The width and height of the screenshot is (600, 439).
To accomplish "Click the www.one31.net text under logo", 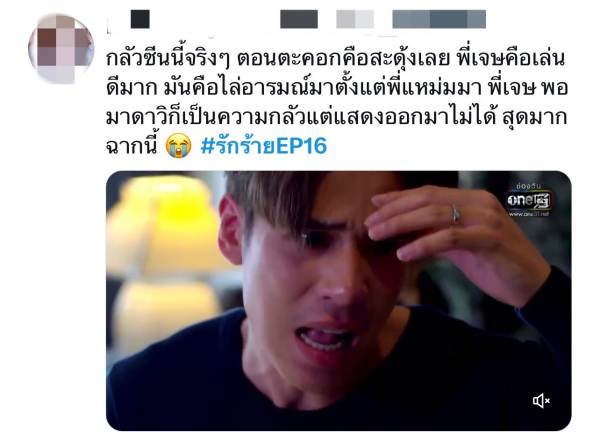I will [529, 214].
